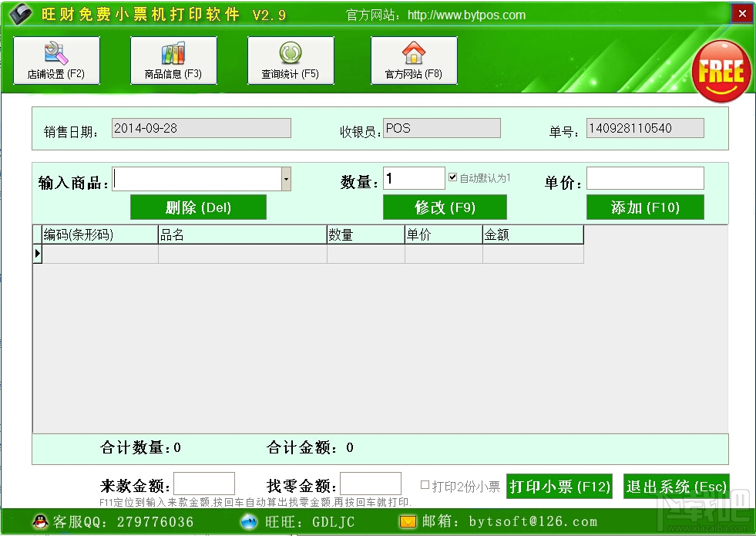Click the 添加 (F10) button
Viewport: 756px width, 536px height.
click(x=645, y=207)
